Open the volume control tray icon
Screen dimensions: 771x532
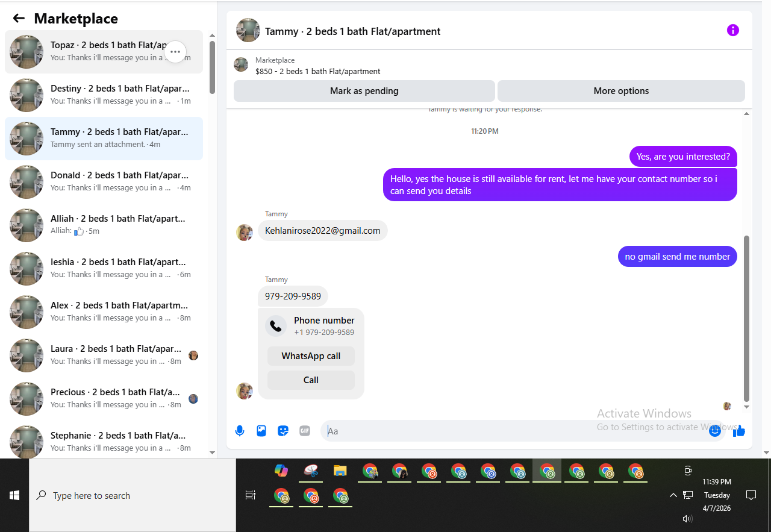[688, 519]
